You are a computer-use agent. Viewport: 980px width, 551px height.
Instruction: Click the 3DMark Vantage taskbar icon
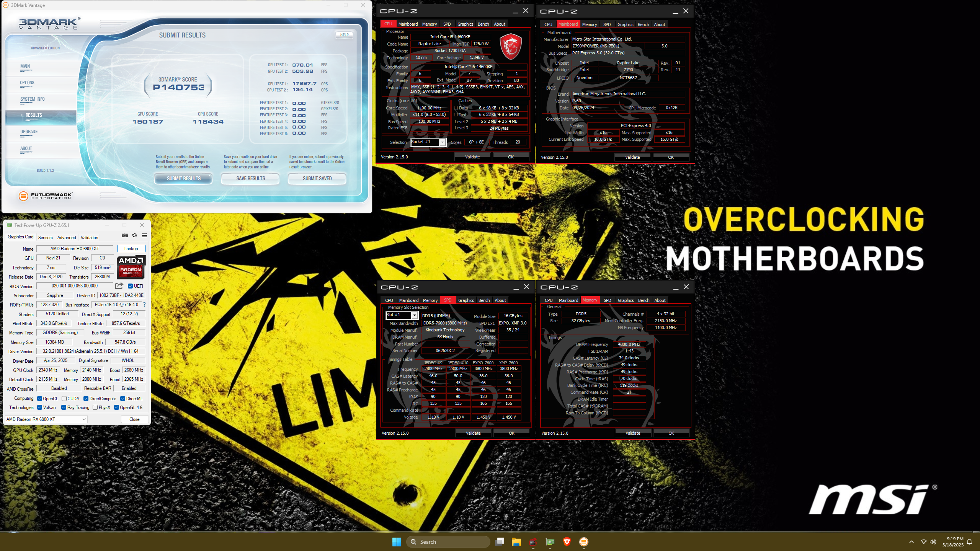pyautogui.click(x=584, y=542)
